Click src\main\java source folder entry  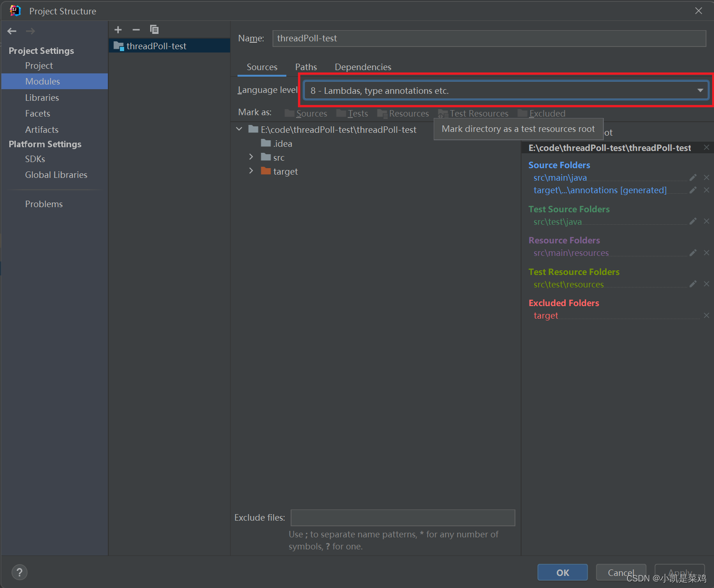coord(560,177)
